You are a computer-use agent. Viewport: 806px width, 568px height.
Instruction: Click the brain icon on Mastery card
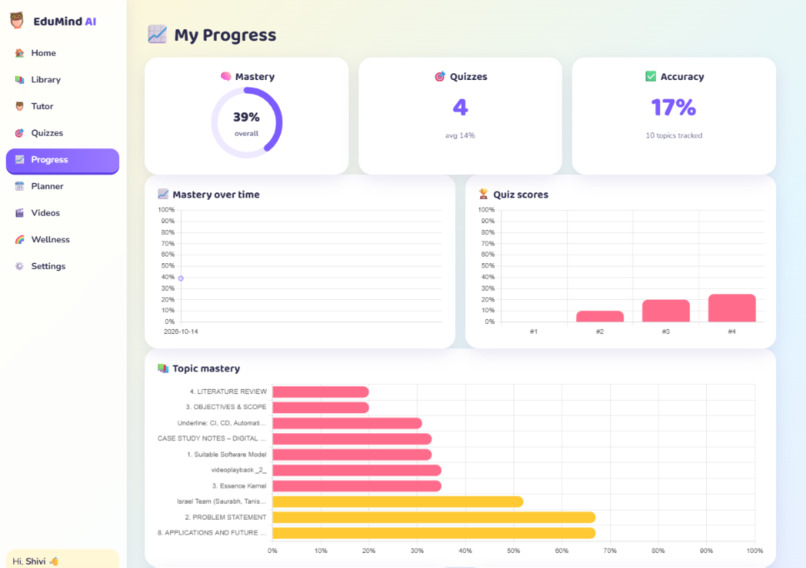click(x=226, y=77)
